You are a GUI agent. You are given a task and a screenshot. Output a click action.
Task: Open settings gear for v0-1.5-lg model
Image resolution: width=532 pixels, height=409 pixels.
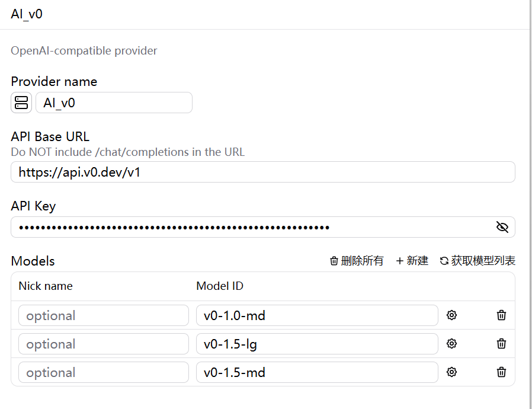pyautogui.click(x=451, y=344)
